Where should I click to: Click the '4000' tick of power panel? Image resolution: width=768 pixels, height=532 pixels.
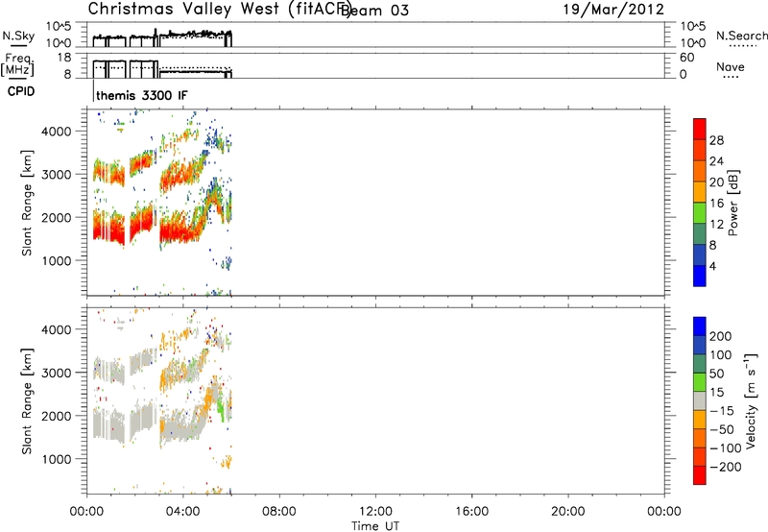point(57,132)
